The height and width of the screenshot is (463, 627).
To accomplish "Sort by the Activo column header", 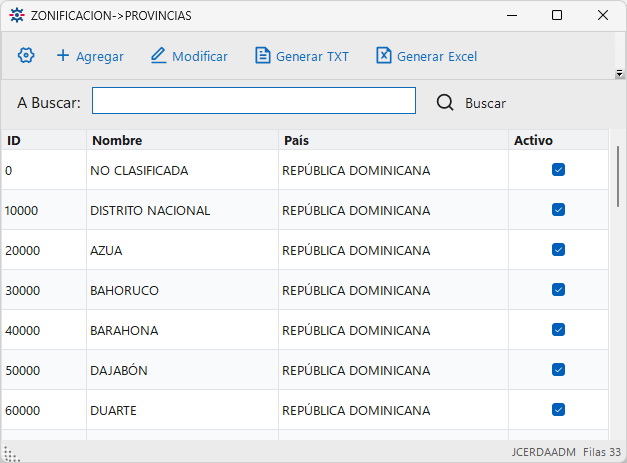I will coord(559,140).
